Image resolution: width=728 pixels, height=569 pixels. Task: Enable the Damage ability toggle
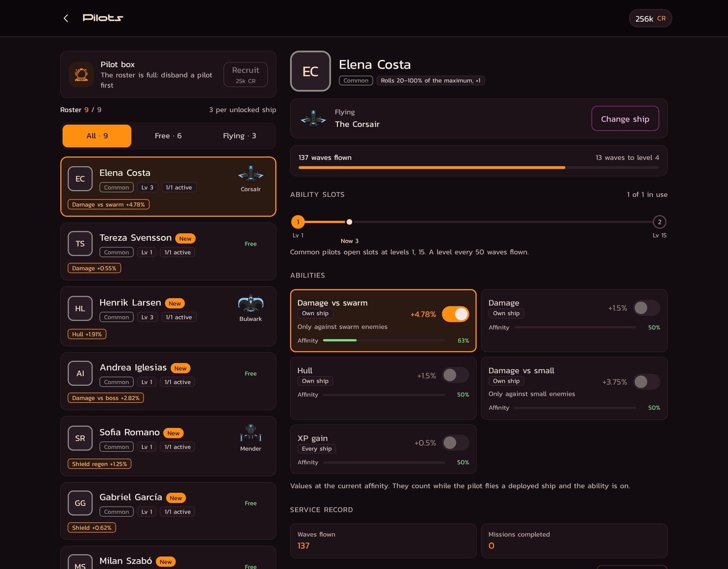646,308
